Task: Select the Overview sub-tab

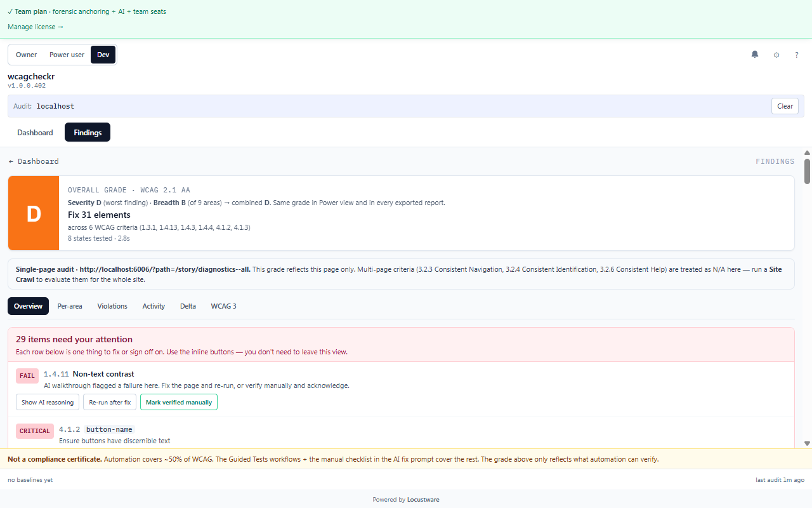Action: point(28,306)
